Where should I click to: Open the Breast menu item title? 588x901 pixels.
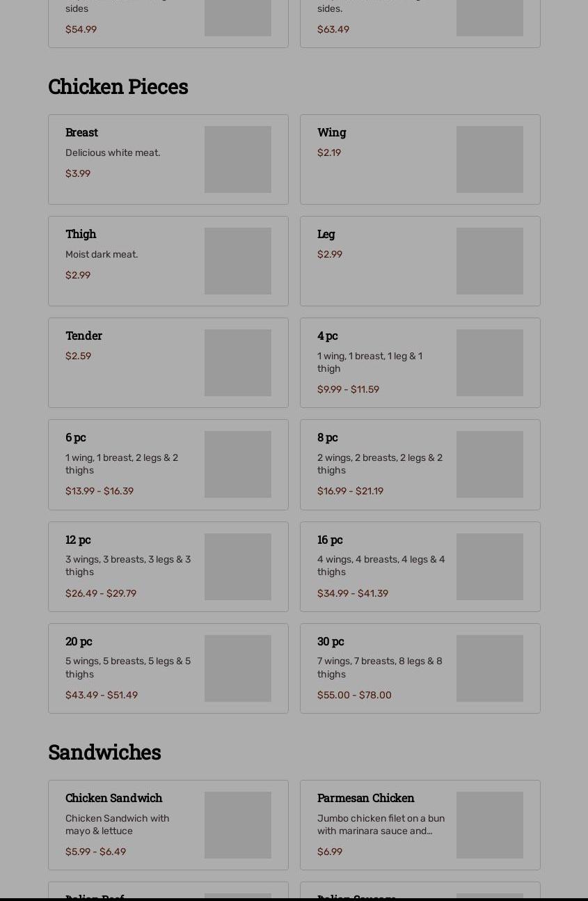81,132
